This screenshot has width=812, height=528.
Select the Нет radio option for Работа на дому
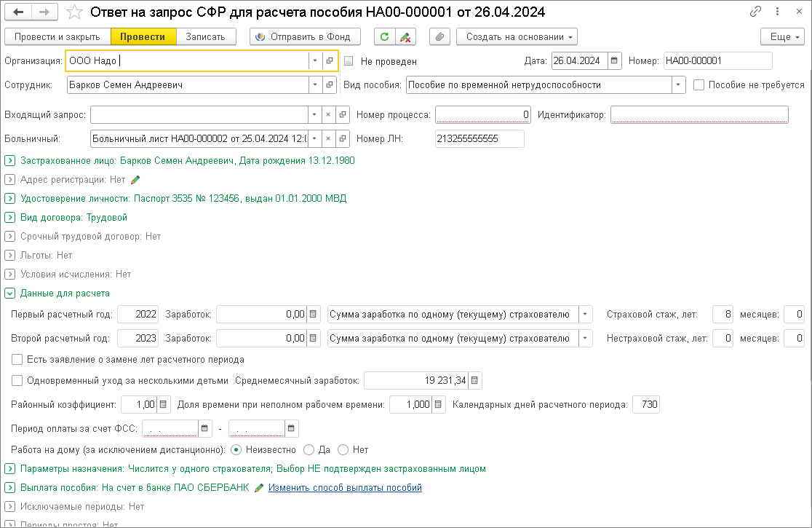343,450
